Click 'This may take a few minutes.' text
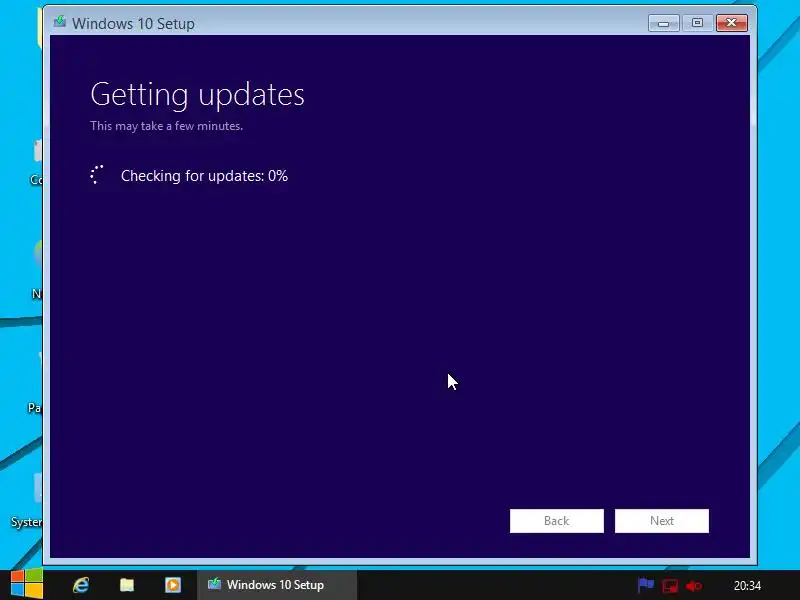 coord(166,126)
